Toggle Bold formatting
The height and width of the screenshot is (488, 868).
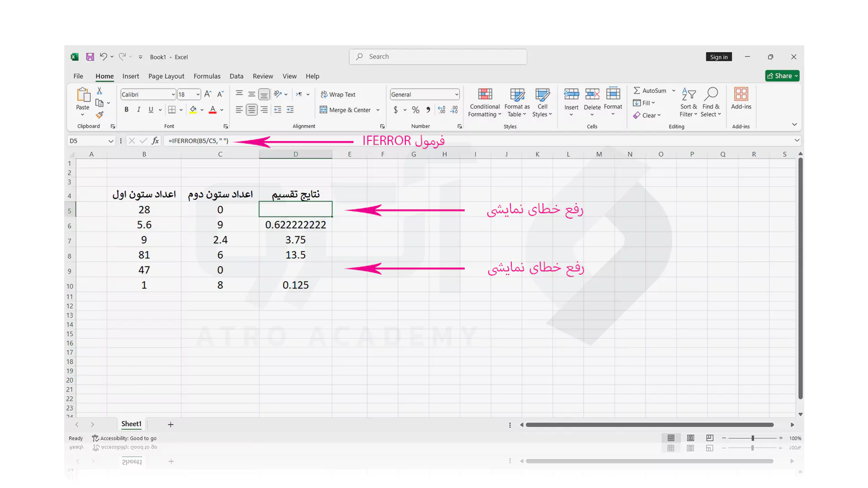coord(127,110)
